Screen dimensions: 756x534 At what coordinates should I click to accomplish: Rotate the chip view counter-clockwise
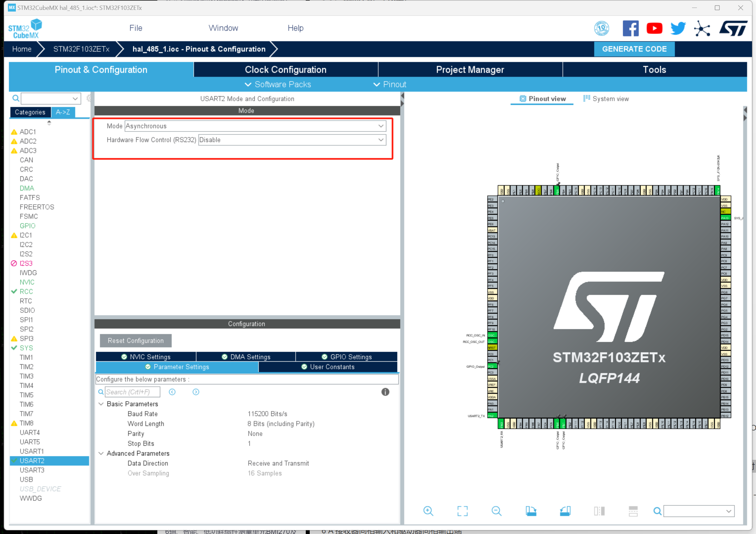[565, 511]
